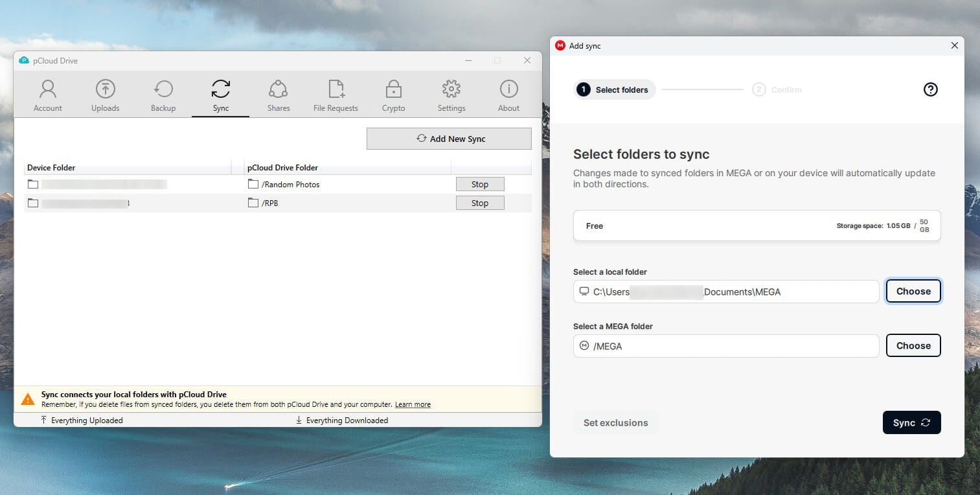980x495 pixels.
Task: Stop syncing the RPB folder
Action: (x=479, y=203)
